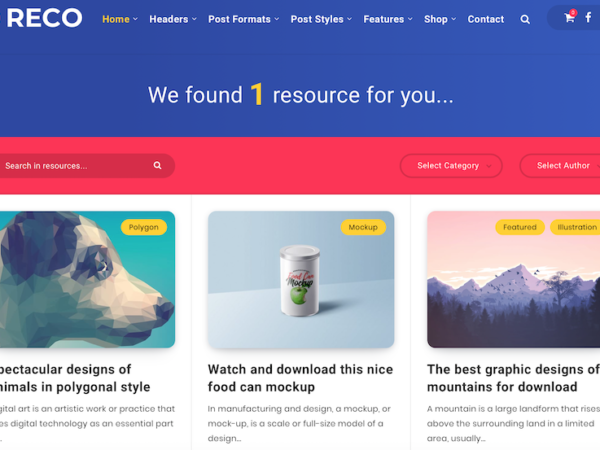Open the Features menu
Image resolution: width=600 pixels, height=450 pixels.
click(388, 19)
